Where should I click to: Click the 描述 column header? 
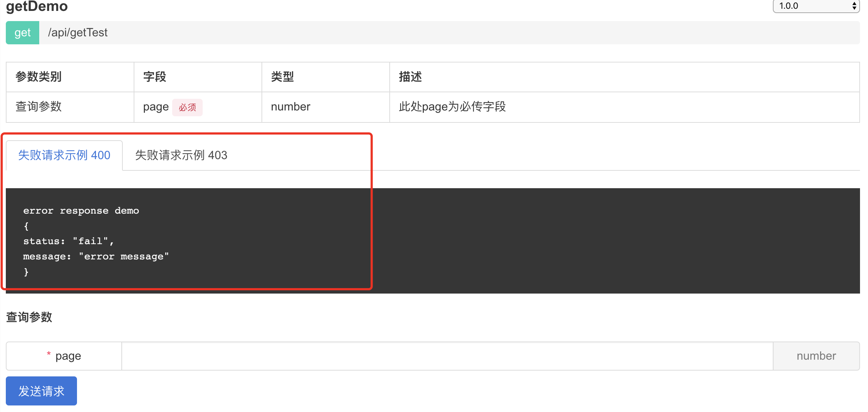[x=410, y=77]
